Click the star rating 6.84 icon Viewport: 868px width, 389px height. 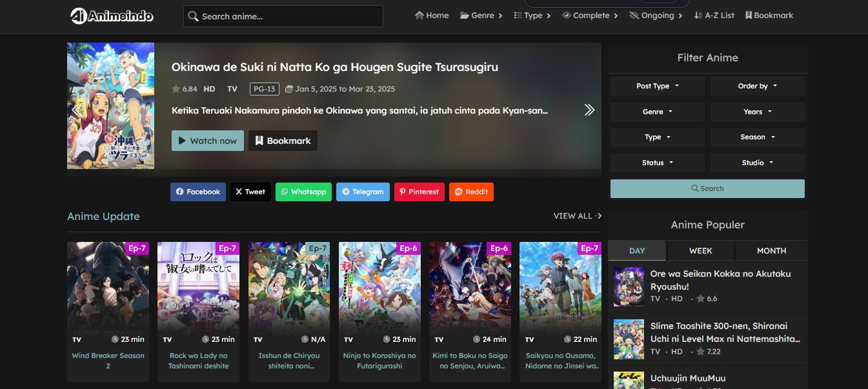176,89
